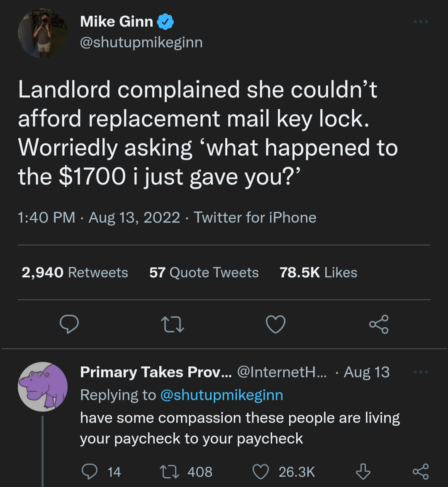Image resolution: width=448 pixels, height=487 pixels.
Task: Reply to Mike Ginn's main tweet
Action: pyautogui.click(x=69, y=324)
